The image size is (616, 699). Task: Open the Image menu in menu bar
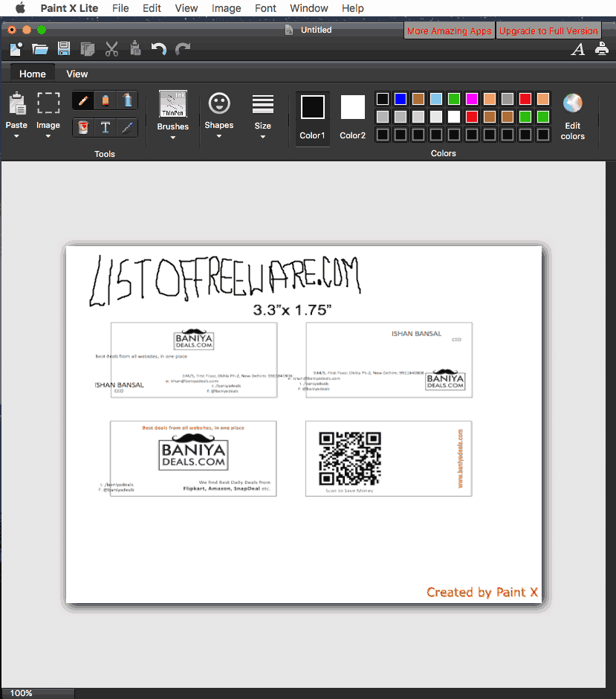[227, 8]
